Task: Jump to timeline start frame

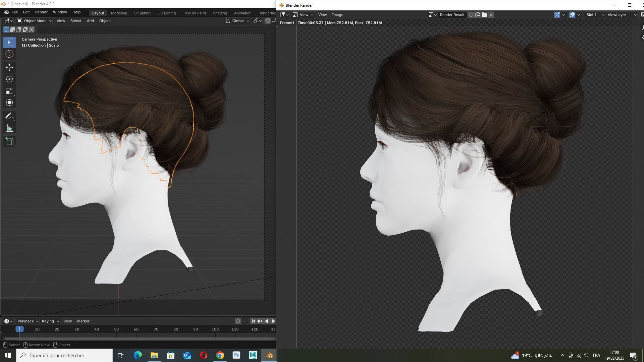Action: click(x=253, y=321)
